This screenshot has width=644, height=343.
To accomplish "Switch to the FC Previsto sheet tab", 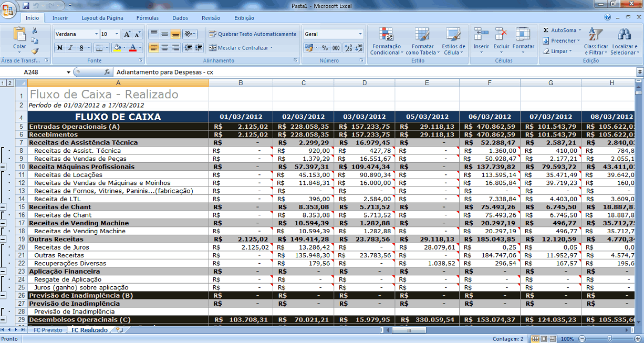I will click(x=48, y=330).
